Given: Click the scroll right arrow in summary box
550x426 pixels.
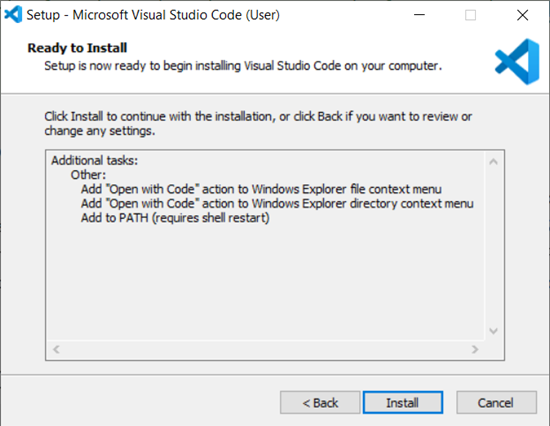Looking at the screenshot, I should (x=475, y=349).
